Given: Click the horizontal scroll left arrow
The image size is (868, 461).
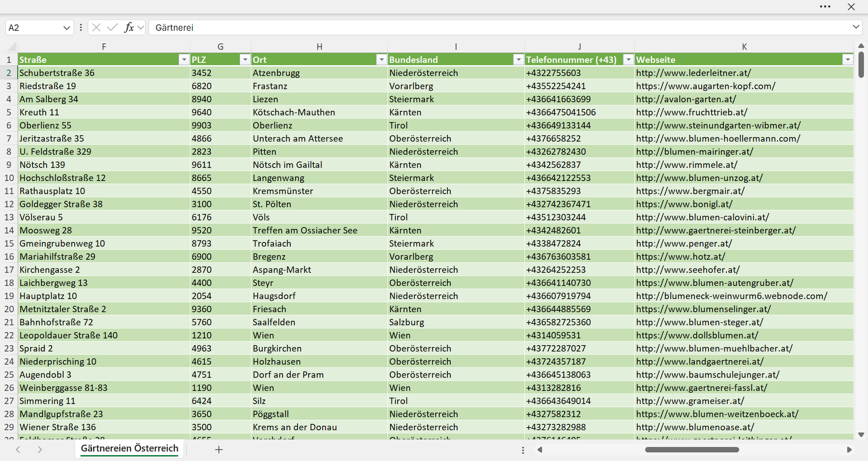Looking at the screenshot, I should tap(540, 450).
